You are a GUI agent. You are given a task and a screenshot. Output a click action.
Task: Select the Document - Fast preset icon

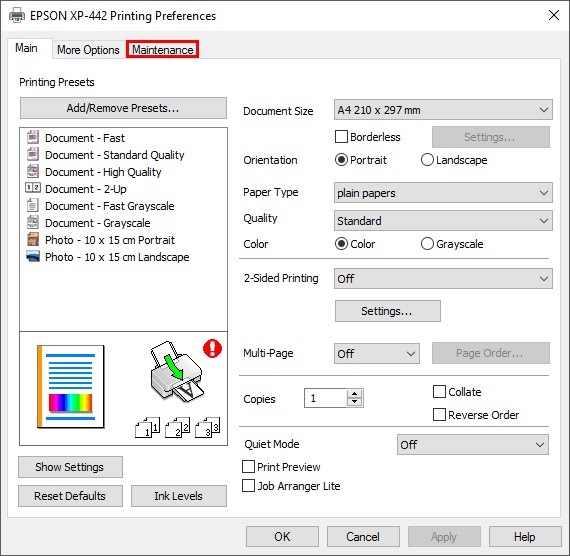coord(32,137)
